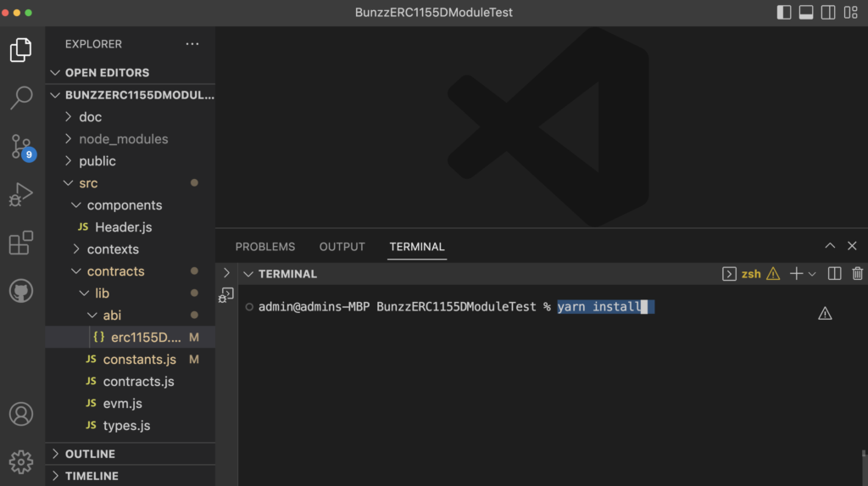Expand the public folder
The image size is (868, 486).
[x=130, y=161]
